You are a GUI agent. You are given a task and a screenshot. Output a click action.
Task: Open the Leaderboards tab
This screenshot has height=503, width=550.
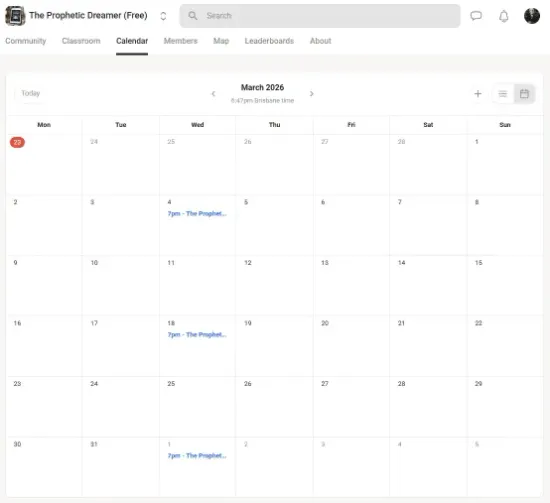click(269, 41)
